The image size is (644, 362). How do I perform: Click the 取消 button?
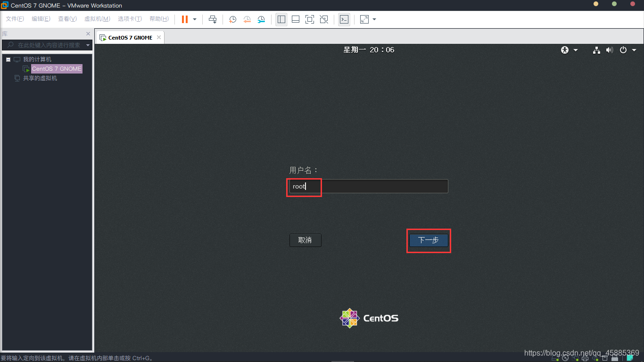pyautogui.click(x=305, y=240)
